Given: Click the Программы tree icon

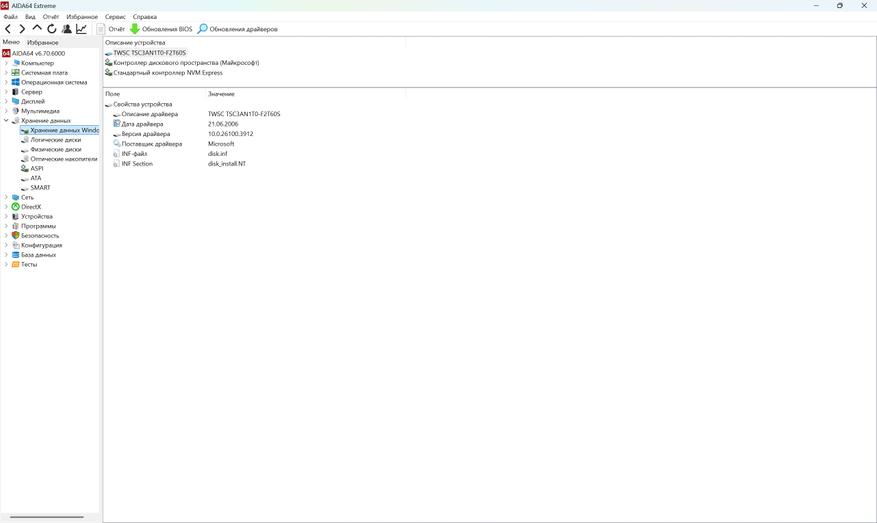Looking at the screenshot, I should point(16,226).
